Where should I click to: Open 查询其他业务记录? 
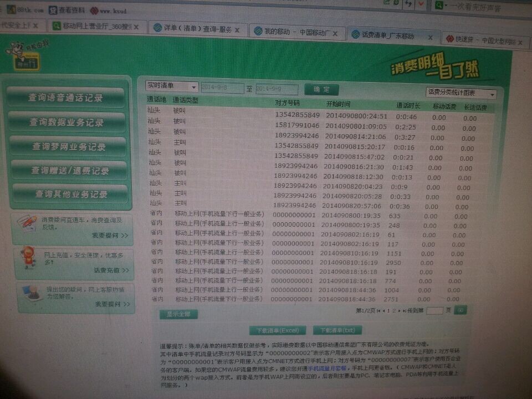71,194
